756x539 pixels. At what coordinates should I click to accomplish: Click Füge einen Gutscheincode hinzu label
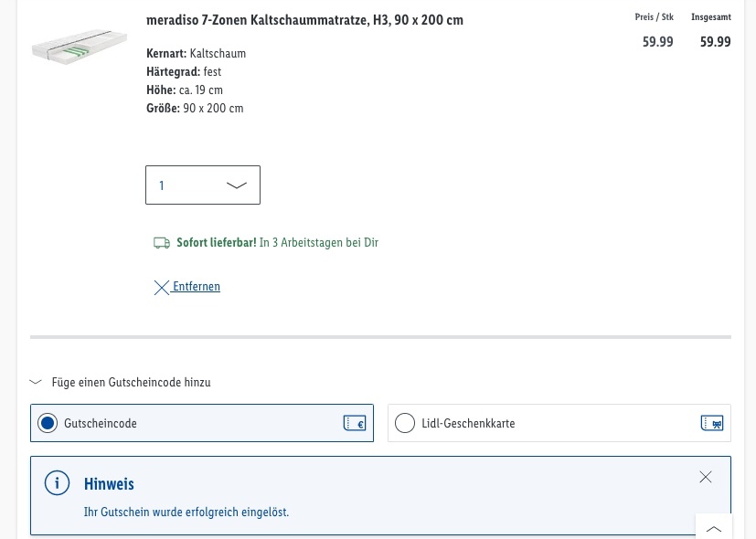click(x=131, y=383)
